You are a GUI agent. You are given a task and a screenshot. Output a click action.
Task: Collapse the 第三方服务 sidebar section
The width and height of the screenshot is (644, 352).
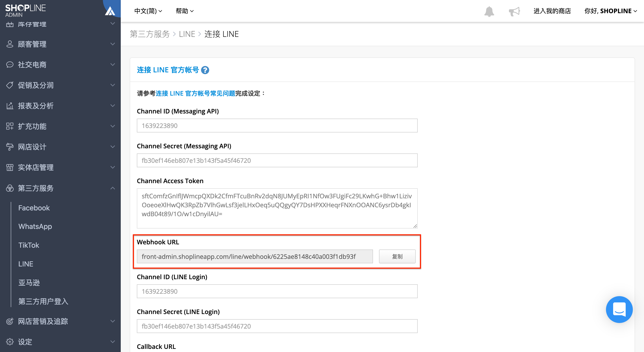[x=113, y=188]
